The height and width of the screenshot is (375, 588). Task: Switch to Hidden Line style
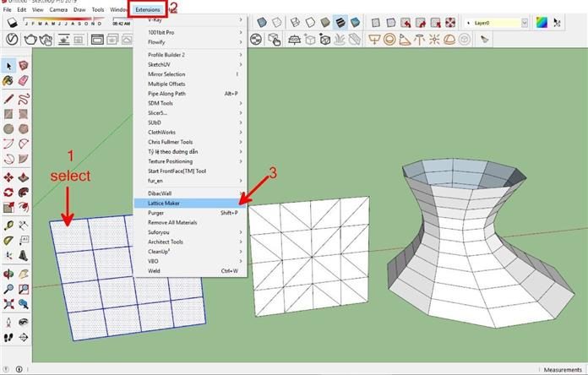(310, 23)
